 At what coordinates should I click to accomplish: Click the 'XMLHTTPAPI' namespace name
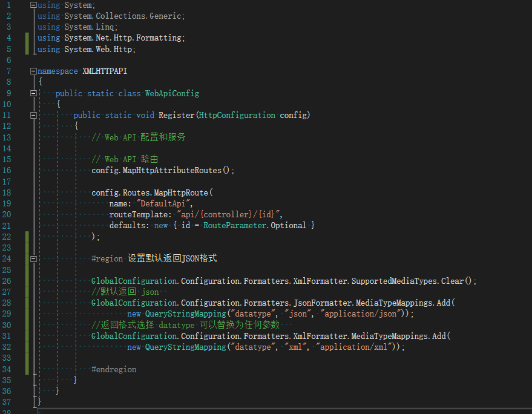pyautogui.click(x=105, y=71)
